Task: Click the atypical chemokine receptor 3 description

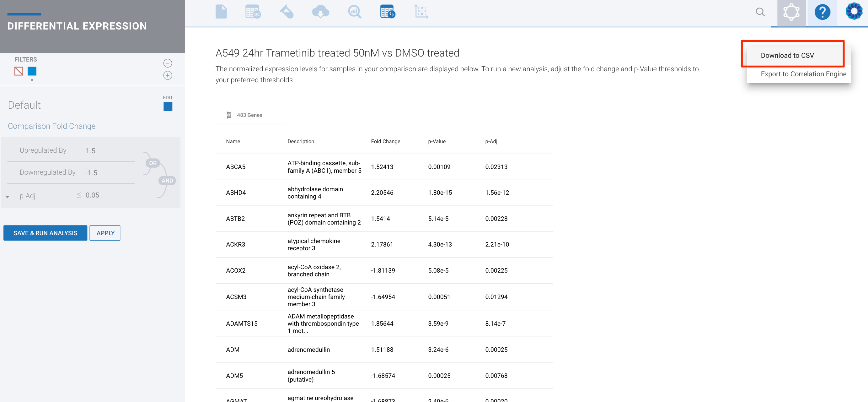Action: 314,245
